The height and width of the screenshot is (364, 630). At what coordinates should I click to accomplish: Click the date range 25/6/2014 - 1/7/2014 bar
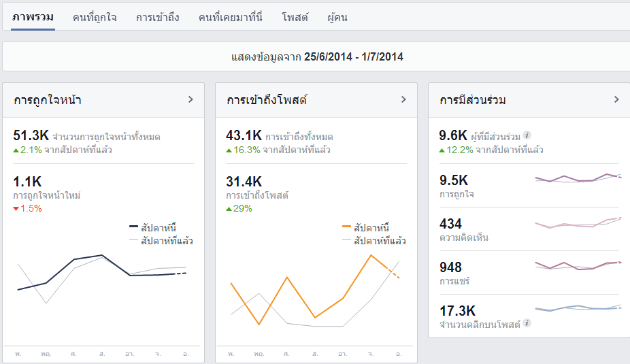click(x=317, y=56)
